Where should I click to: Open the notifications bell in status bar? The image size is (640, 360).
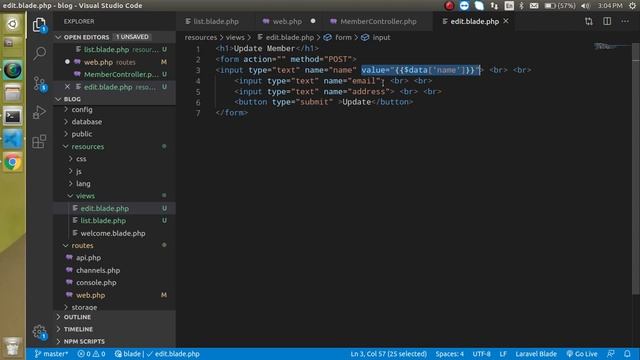point(627,354)
